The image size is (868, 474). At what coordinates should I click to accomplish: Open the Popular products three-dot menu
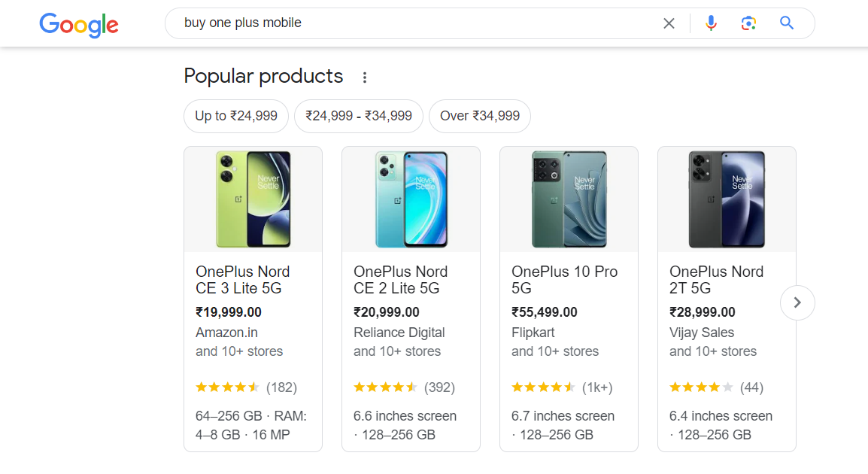[x=364, y=77]
